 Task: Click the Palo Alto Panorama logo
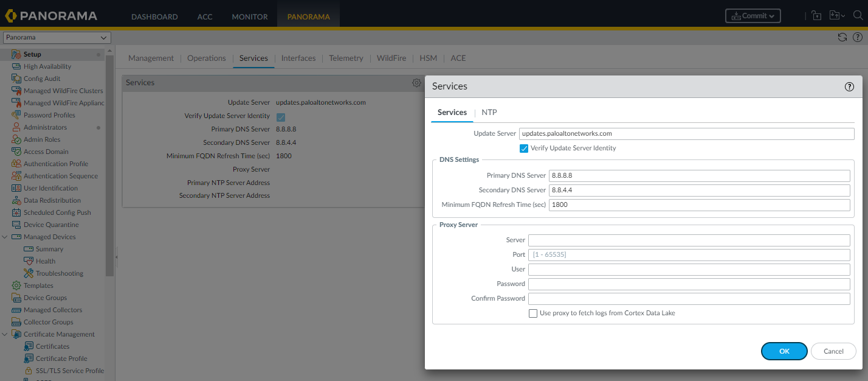[x=51, y=16]
